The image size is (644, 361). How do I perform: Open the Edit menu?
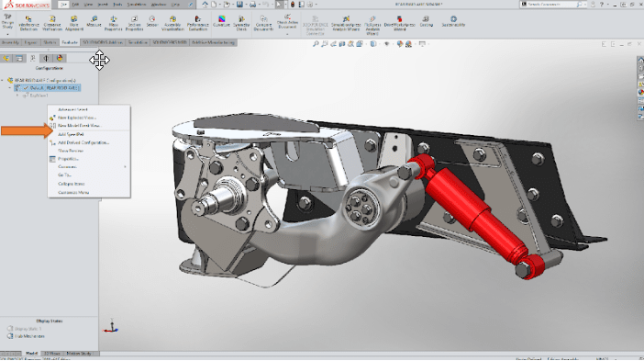pyautogui.click(x=75, y=5)
